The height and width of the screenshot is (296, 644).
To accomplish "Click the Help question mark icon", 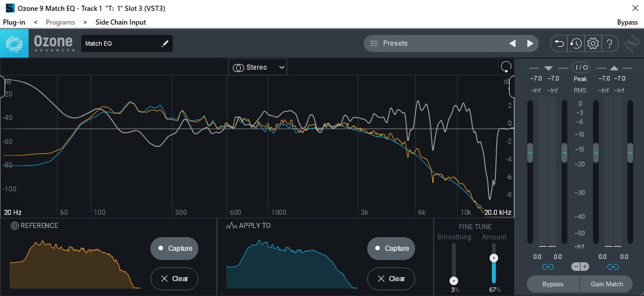I will tap(610, 43).
